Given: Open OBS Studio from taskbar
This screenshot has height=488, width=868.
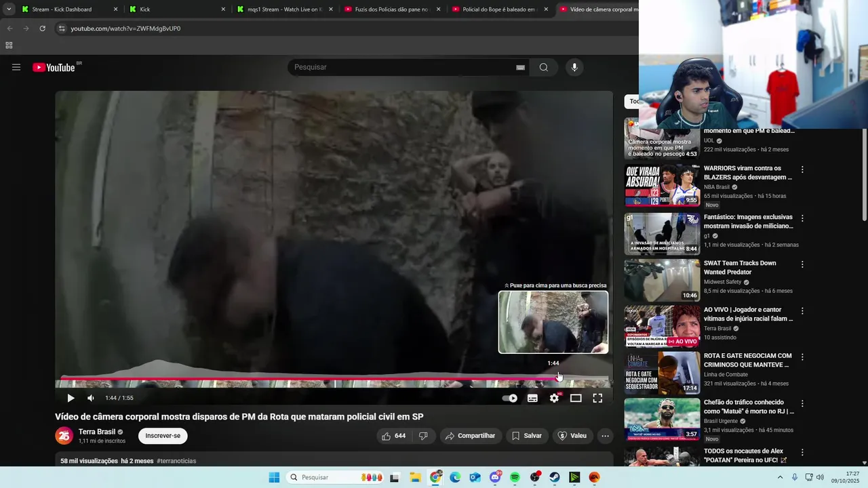Looking at the screenshot, I should [535, 477].
